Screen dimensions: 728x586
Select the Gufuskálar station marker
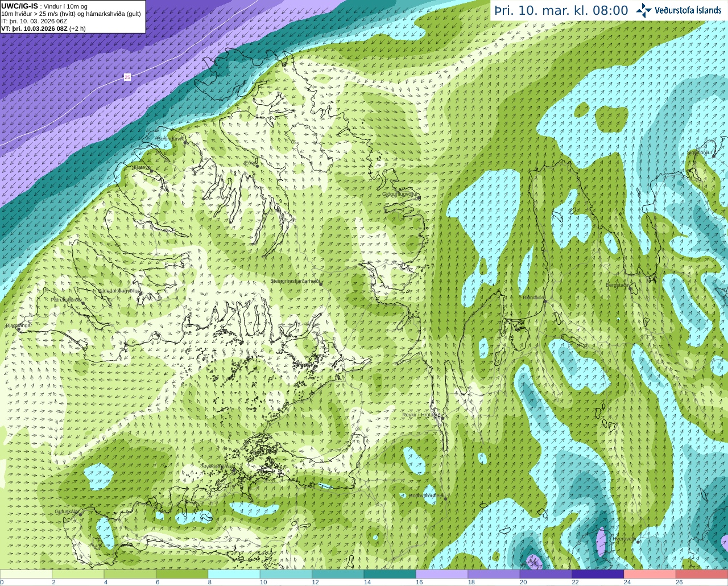point(80,514)
